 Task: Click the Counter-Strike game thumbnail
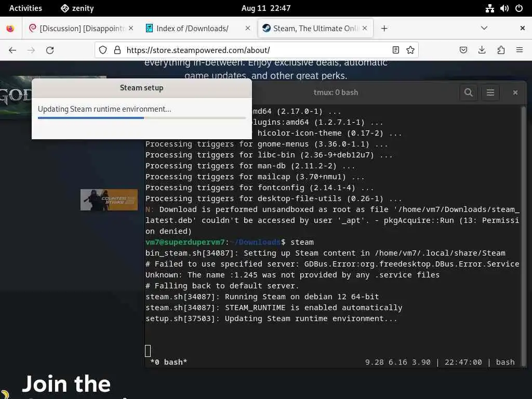(x=109, y=200)
